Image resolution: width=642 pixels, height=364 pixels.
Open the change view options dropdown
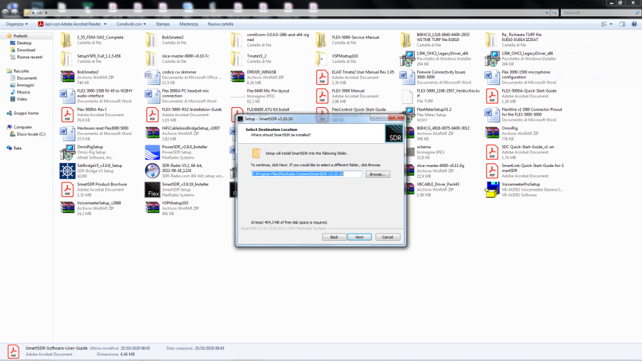click(611, 24)
